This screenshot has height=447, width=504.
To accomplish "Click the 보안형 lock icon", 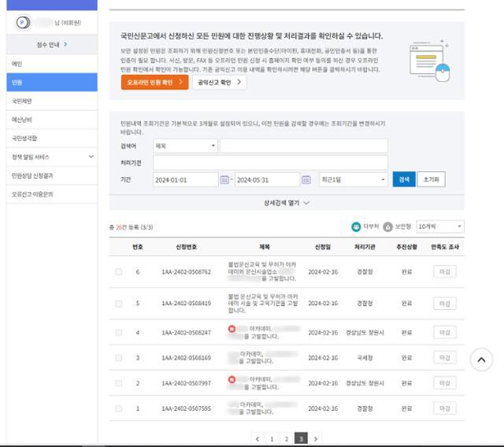I will pos(387,226).
